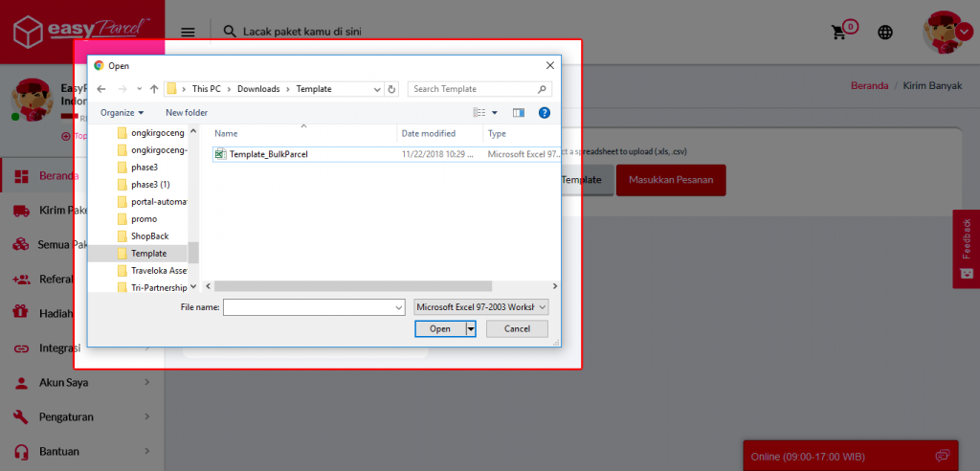Open the view options dropdown arrow

pos(495,113)
